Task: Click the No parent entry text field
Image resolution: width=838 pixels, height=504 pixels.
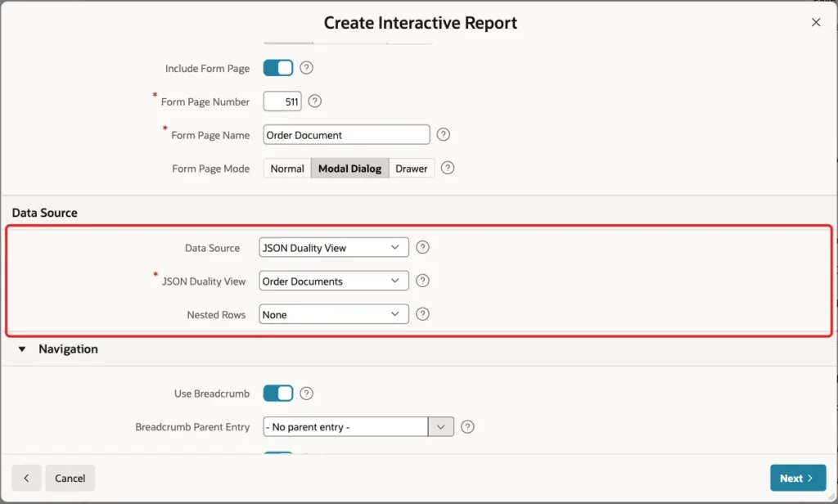Action: click(345, 426)
